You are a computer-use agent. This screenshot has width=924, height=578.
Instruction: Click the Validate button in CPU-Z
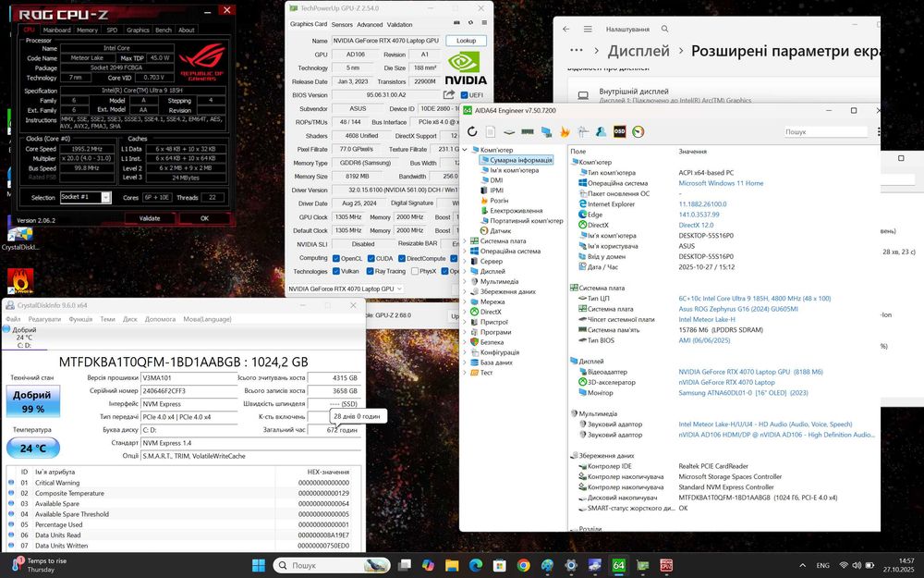149,218
